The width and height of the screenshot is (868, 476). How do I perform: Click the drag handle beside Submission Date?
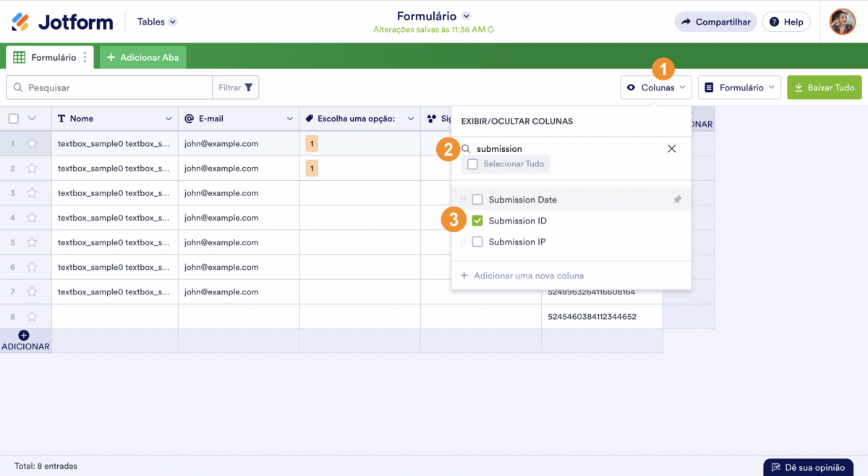[464, 200]
